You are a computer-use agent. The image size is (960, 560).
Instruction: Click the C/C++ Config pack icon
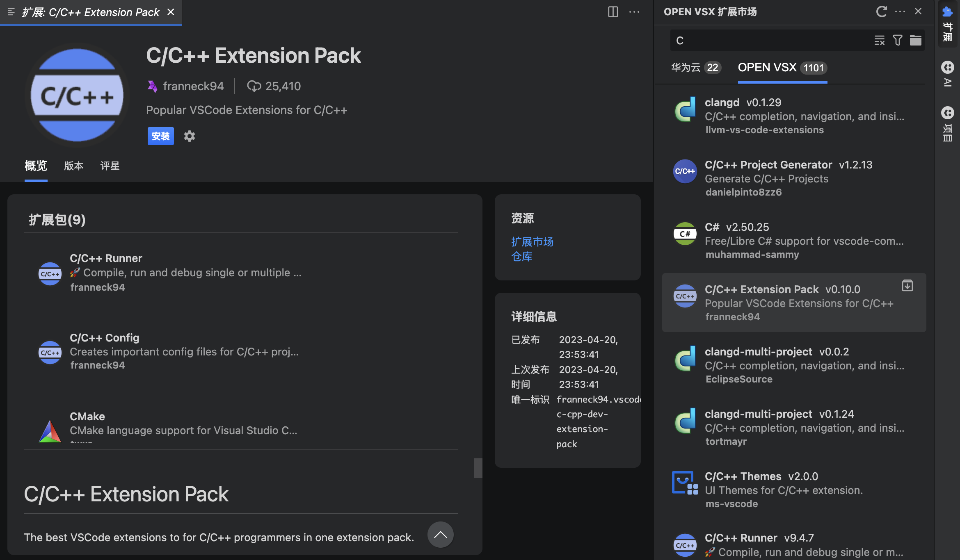[x=50, y=353]
